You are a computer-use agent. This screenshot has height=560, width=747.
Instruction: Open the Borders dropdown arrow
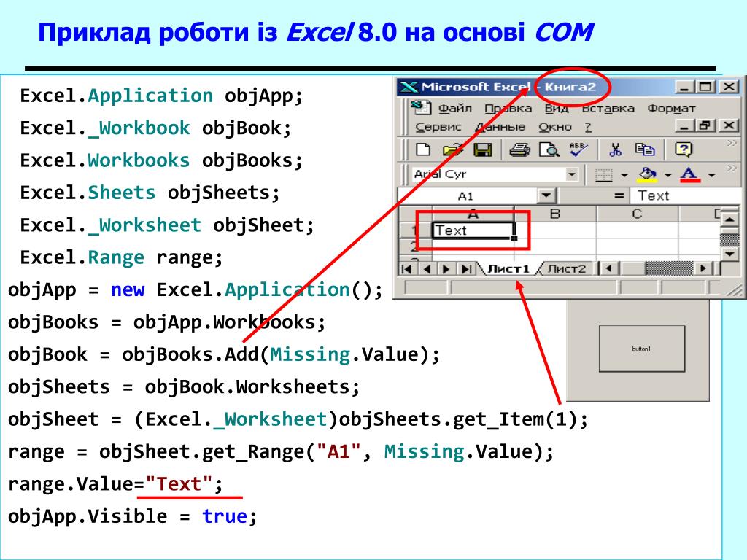tap(624, 175)
